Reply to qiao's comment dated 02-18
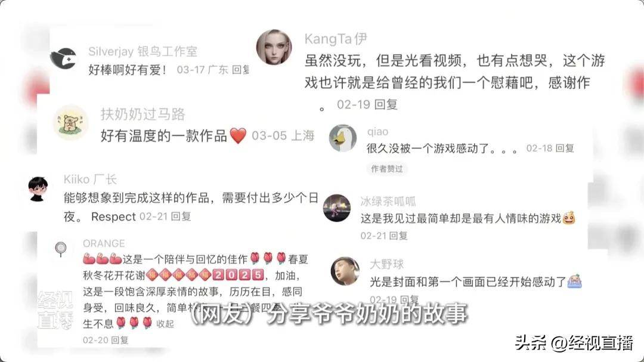The width and height of the screenshot is (644, 362). pyautogui.click(x=564, y=148)
